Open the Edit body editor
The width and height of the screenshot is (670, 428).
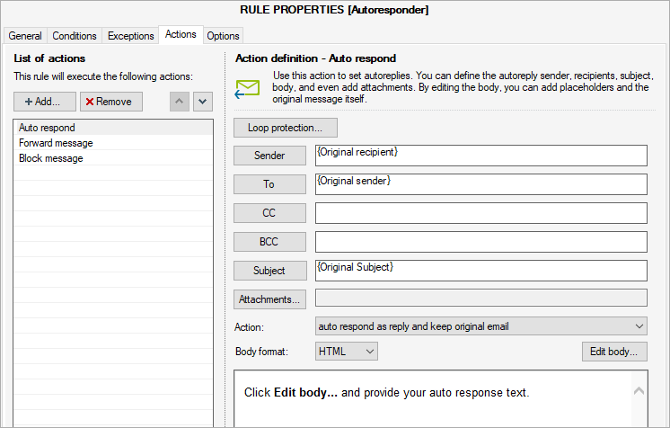pos(614,352)
